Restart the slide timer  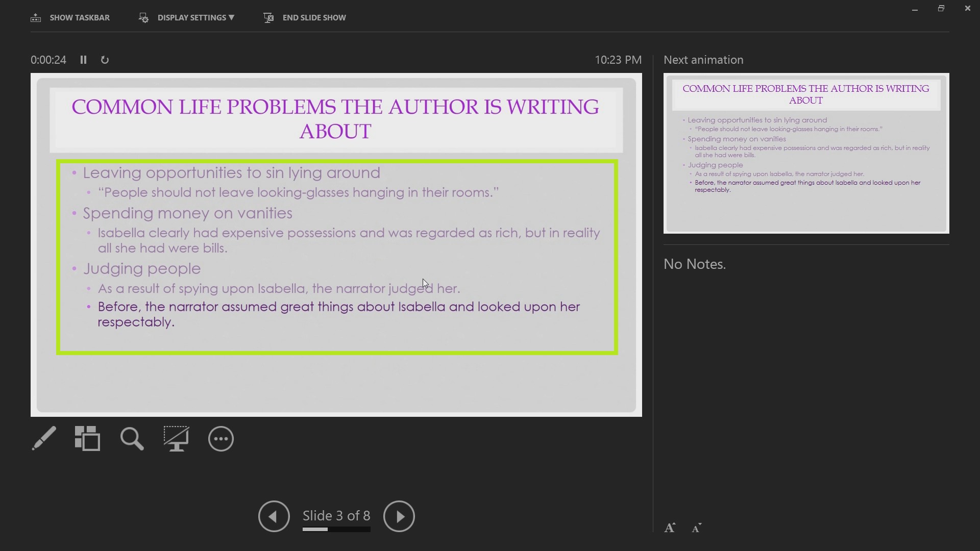[105, 60]
